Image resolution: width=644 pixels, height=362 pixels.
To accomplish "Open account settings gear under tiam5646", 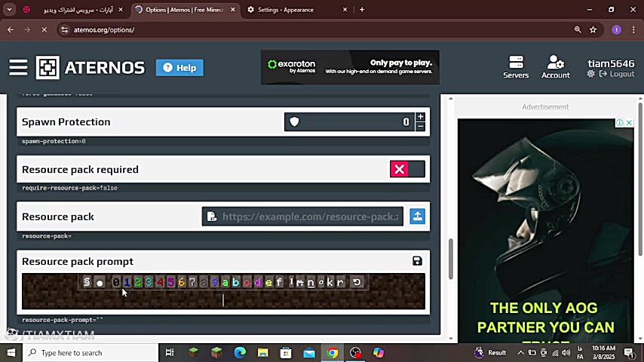I will click(x=590, y=74).
